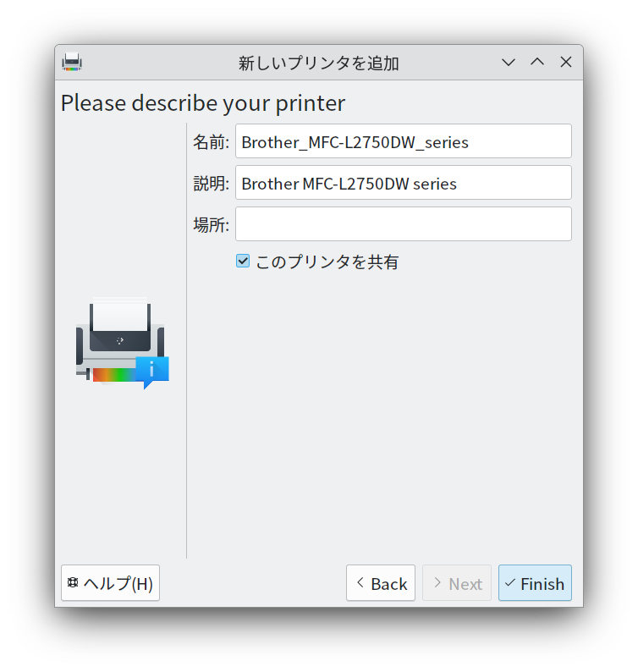This screenshot has width=638, height=672.
Task: Go back with the Back button
Action: 381,583
